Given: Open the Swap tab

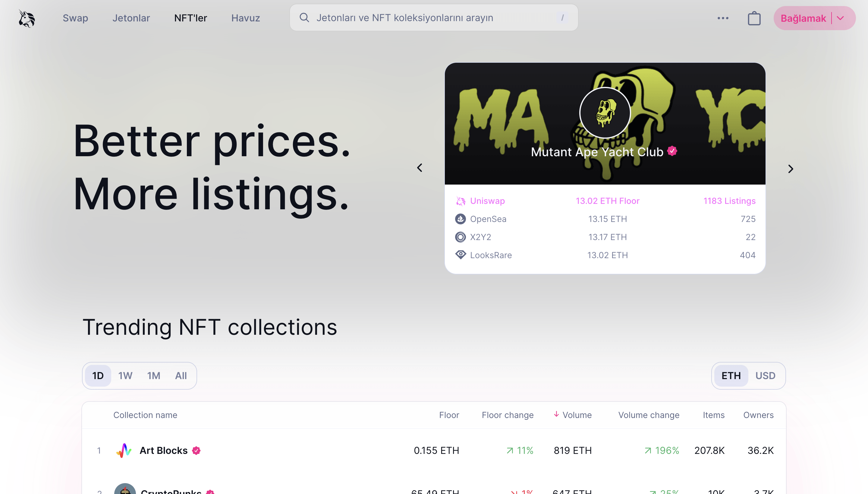Looking at the screenshot, I should point(75,18).
